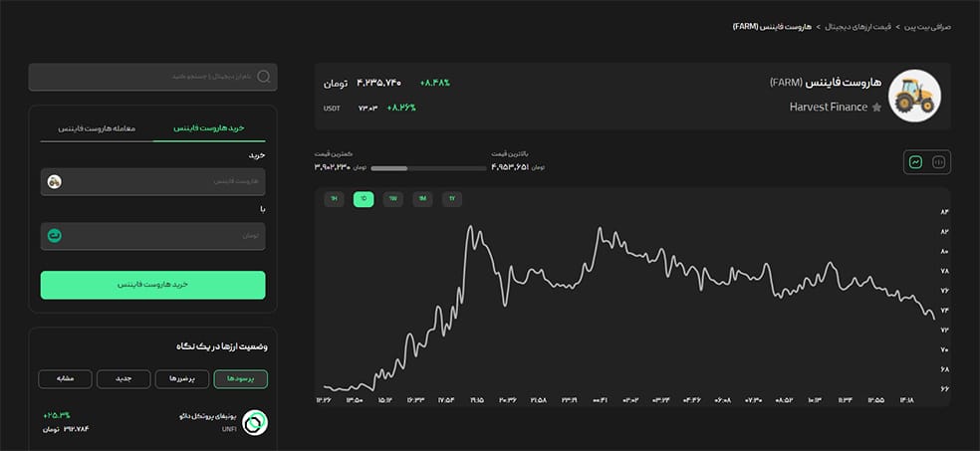Click the هاروست فایننس (FARM) heading in coin card
The height and width of the screenshot is (451, 980).
(x=825, y=83)
